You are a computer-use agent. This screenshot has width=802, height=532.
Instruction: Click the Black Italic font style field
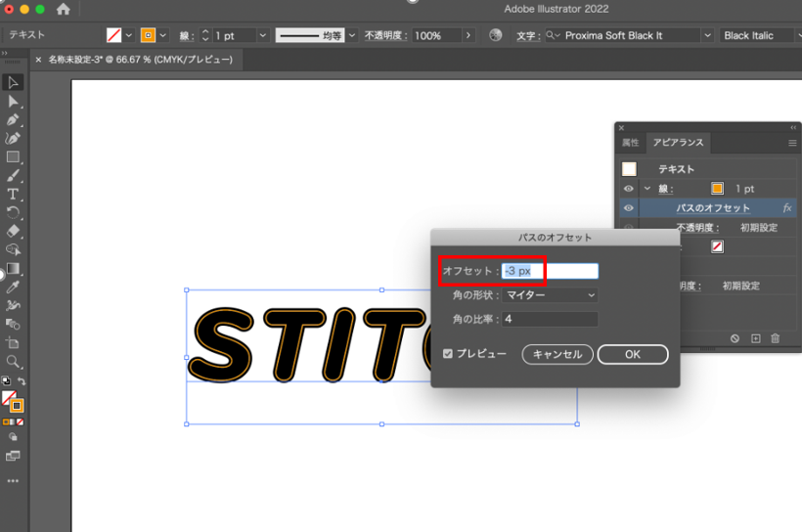point(758,35)
